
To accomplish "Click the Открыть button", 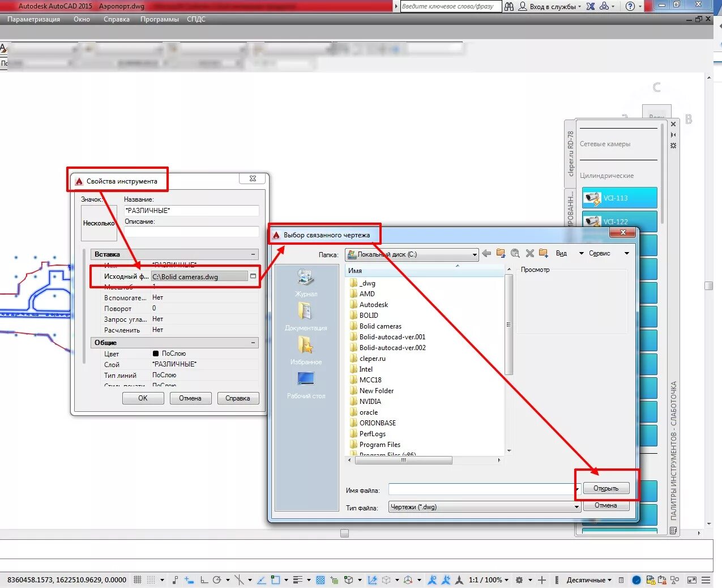I will 606,488.
